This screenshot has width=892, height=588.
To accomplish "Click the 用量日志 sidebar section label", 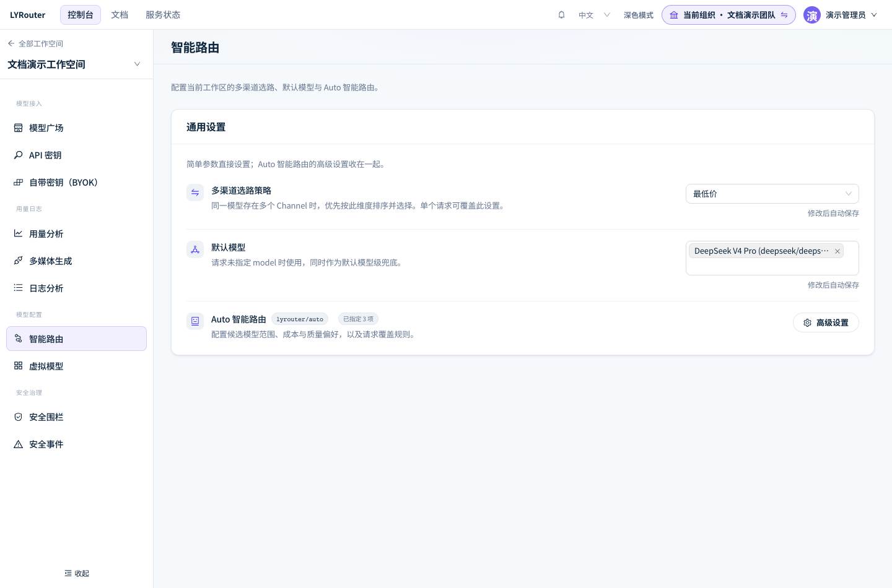I will coord(29,209).
